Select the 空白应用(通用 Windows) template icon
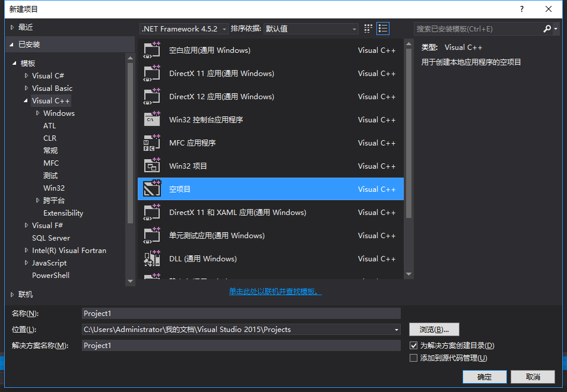This screenshot has height=392, width=567. click(152, 50)
